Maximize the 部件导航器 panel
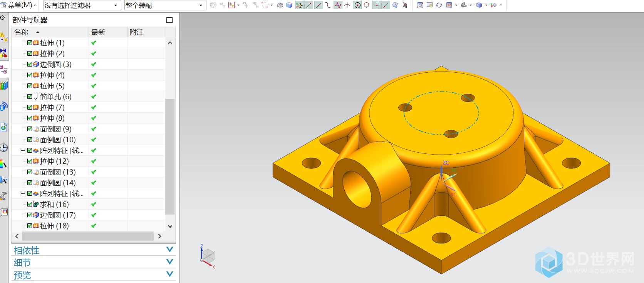The image size is (644, 283). (169, 20)
